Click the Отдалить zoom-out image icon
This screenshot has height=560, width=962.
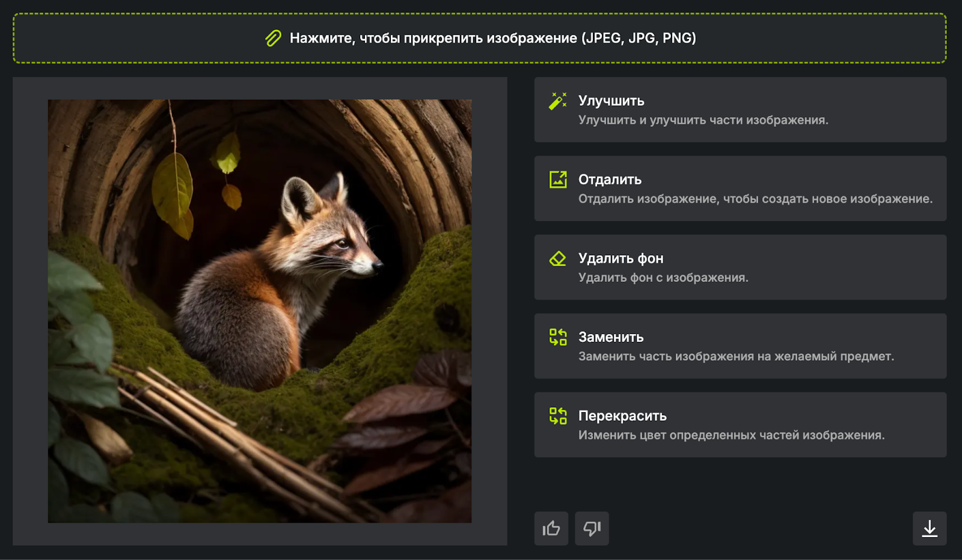(558, 180)
